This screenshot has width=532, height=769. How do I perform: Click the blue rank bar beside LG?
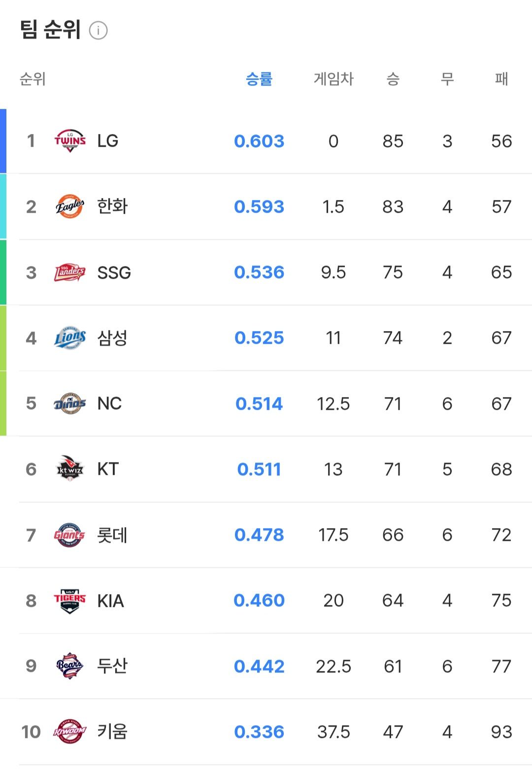click(3, 141)
